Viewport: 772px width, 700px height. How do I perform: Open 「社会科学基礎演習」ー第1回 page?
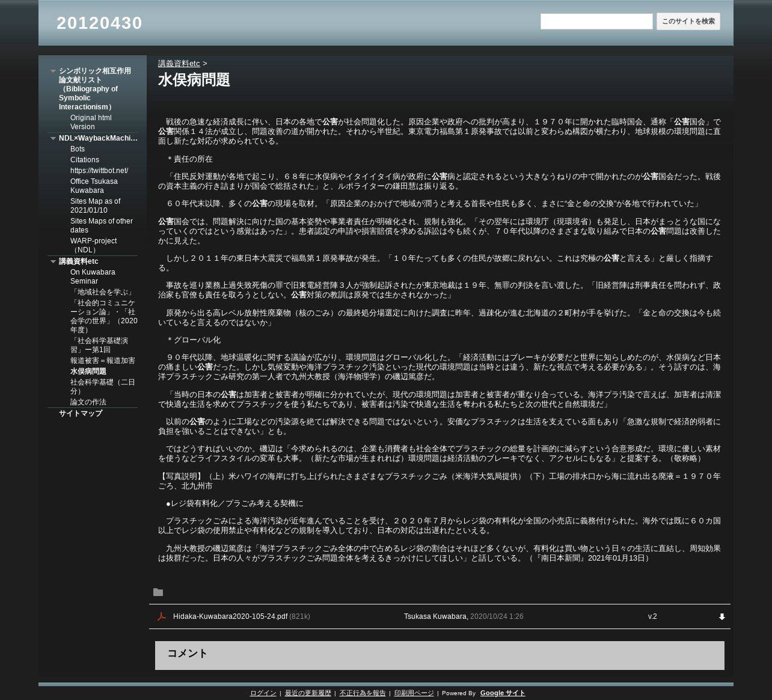pos(99,345)
